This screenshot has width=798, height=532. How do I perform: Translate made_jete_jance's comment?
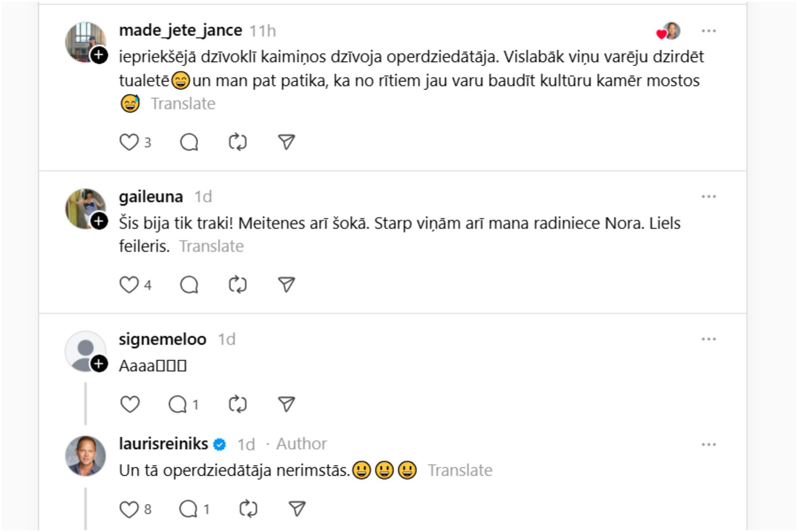(183, 104)
